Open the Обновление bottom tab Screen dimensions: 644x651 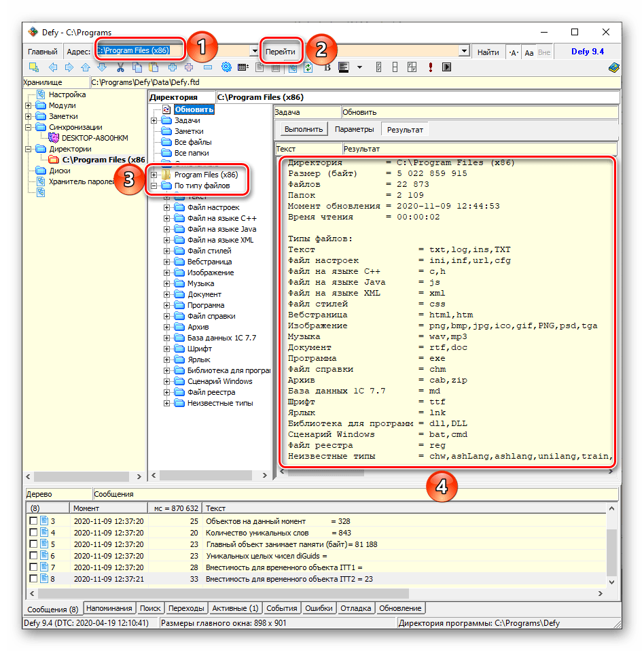(x=400, y=608)
